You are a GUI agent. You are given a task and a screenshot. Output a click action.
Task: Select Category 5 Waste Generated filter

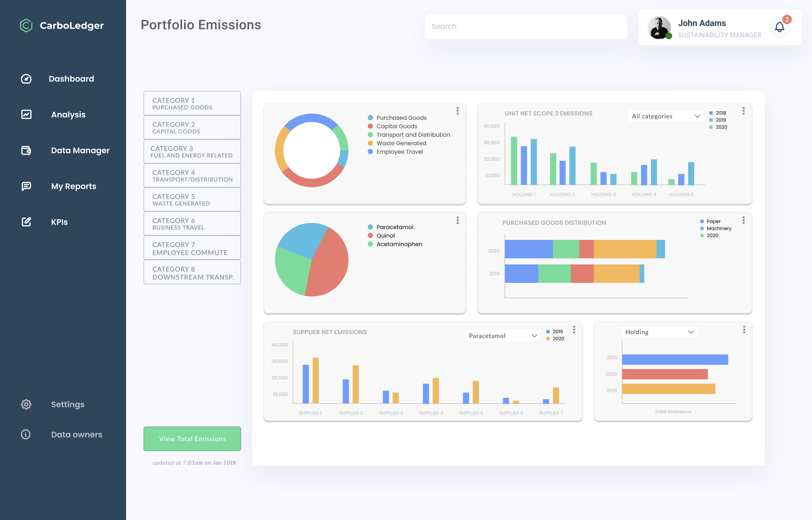(x=192, y=200)
